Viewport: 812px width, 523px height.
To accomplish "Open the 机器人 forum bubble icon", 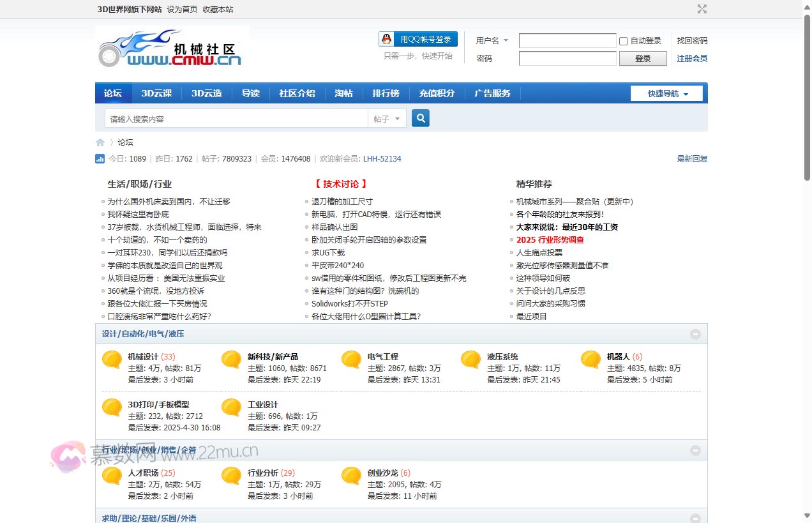I will tap(591, 360).
